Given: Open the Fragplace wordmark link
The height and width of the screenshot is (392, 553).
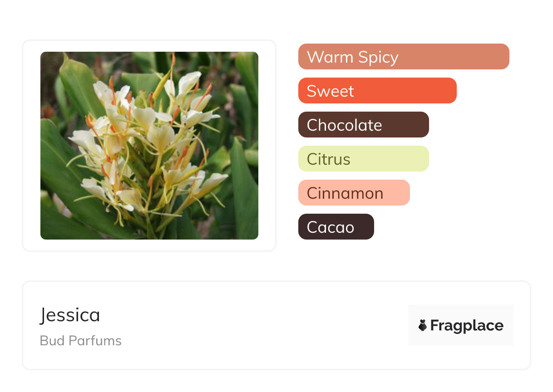Looking at the screenshot, I should tap(467, 325).
